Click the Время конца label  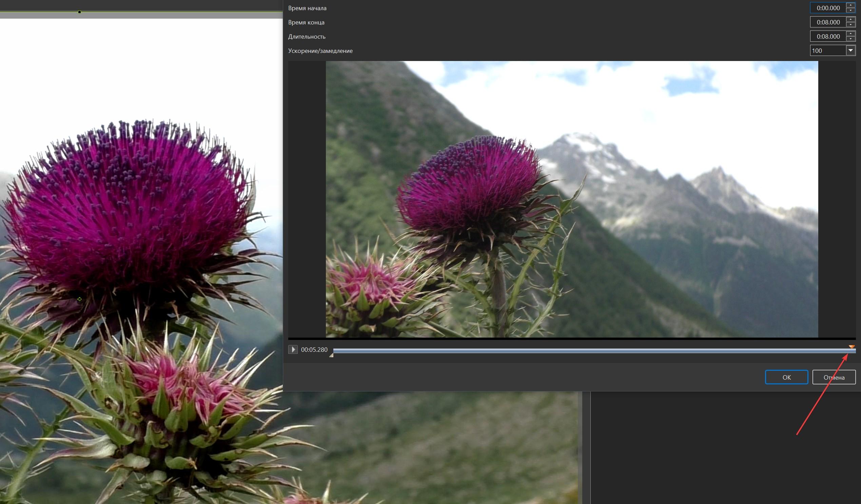306,22
